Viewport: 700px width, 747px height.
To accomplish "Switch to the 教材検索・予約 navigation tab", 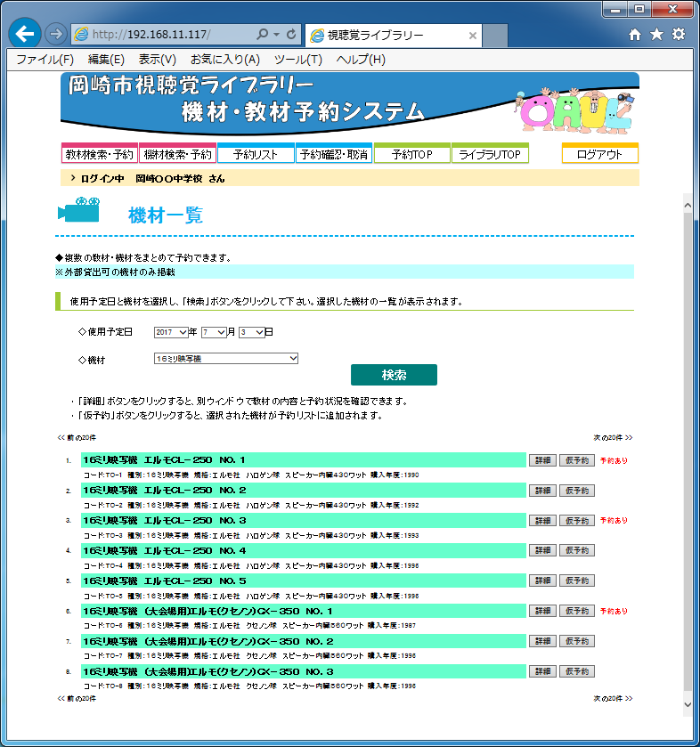I will (x=99, y=155).
